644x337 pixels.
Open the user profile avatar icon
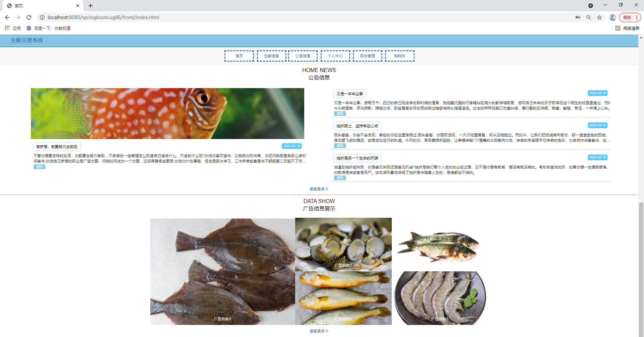(x=612, y=17)
